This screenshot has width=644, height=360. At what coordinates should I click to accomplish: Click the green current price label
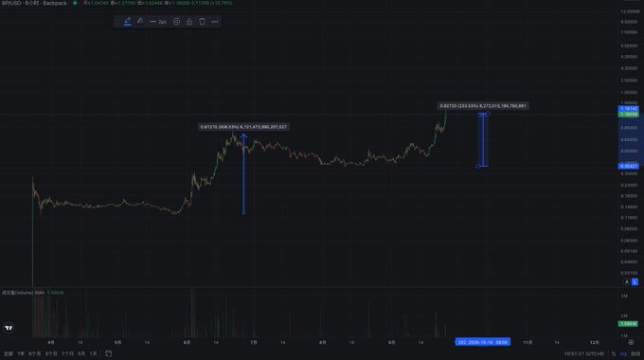coord(629,114)
